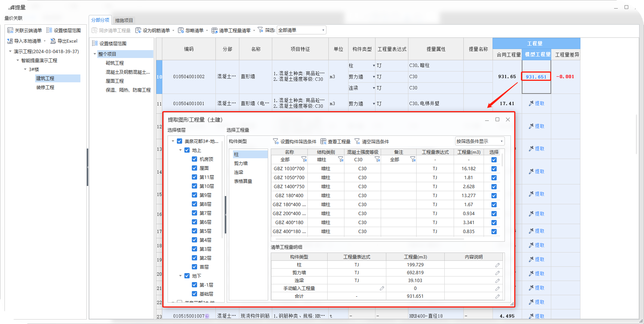Click the 关联云端清单 icon
This screenshot has height=324, width=644.
pyautogui.click(x=10, y=30)
